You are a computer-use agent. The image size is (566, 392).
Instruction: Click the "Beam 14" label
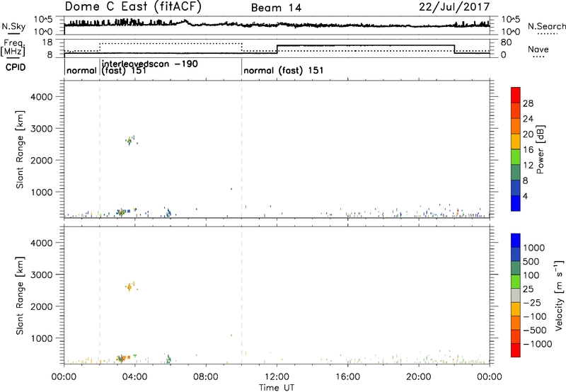click(x=276, y=8)
